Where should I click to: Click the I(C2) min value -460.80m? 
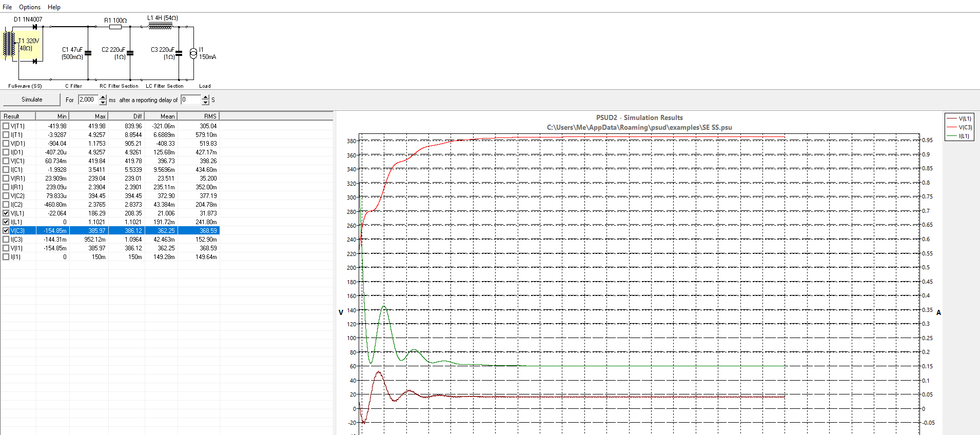click(x=55, y=204)
